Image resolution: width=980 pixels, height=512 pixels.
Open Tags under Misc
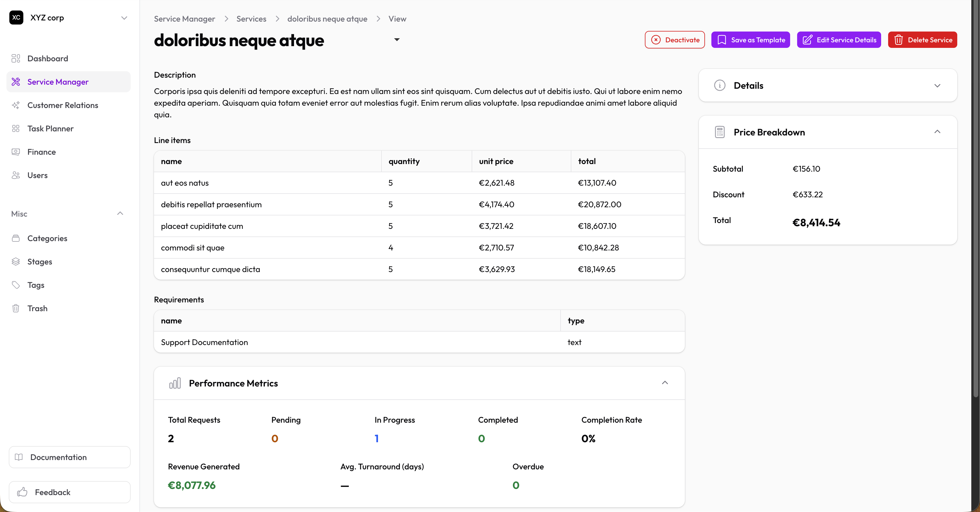tap(69, 285)
